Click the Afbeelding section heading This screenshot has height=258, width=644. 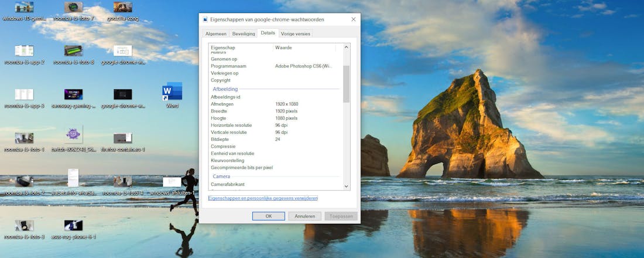[x=225, y=89]
